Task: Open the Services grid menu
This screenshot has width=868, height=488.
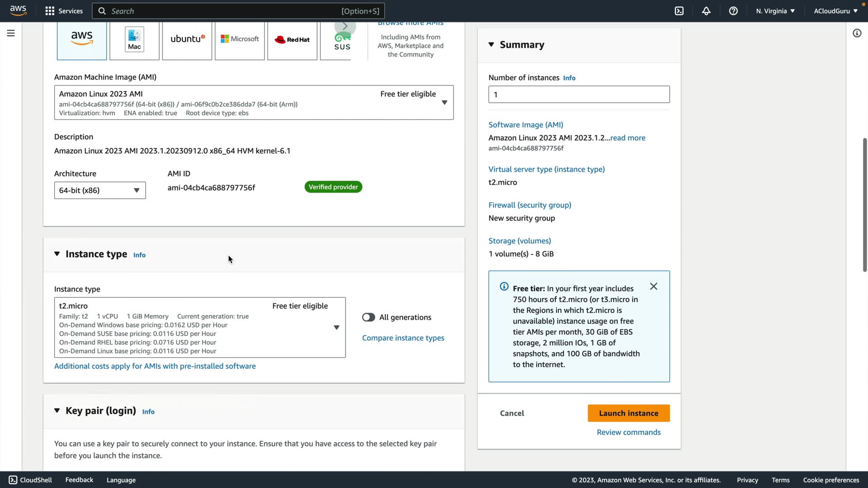Action: pos(64,11)
